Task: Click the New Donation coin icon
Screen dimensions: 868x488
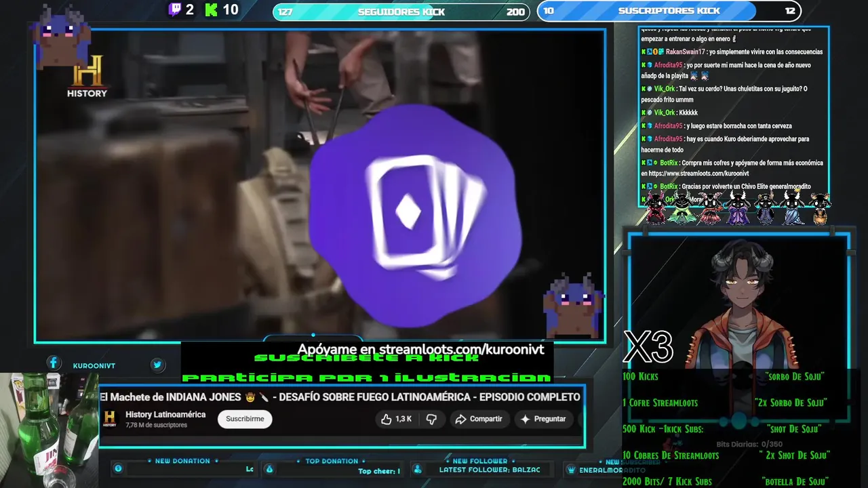Action: (118, 468)
